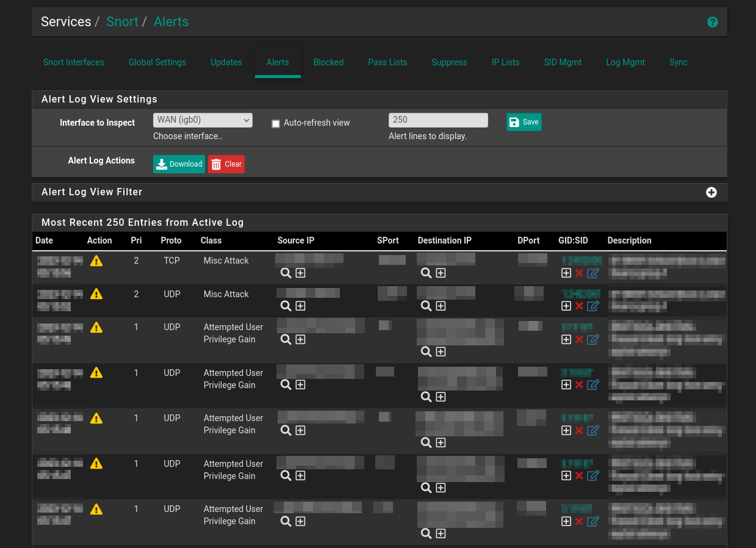Click Alert Log View Settings heading
This screenshot has height=548, width=756.
[99, 99]
